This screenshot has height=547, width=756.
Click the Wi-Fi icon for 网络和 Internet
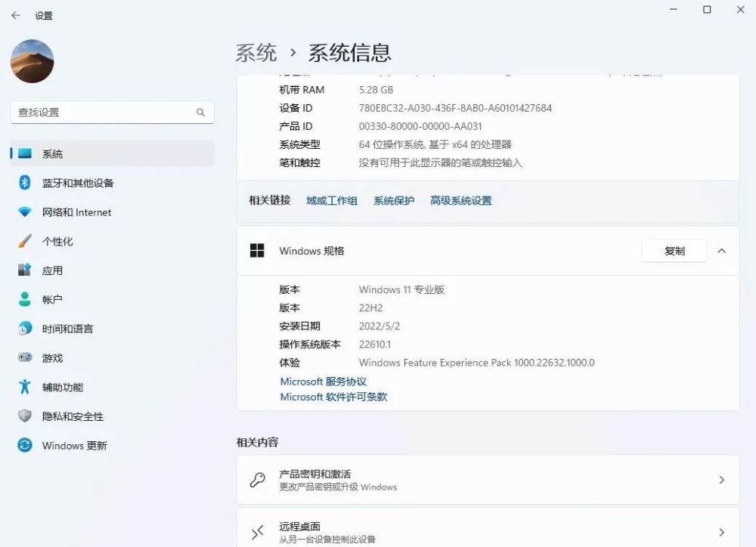click(x=25, y=212)
